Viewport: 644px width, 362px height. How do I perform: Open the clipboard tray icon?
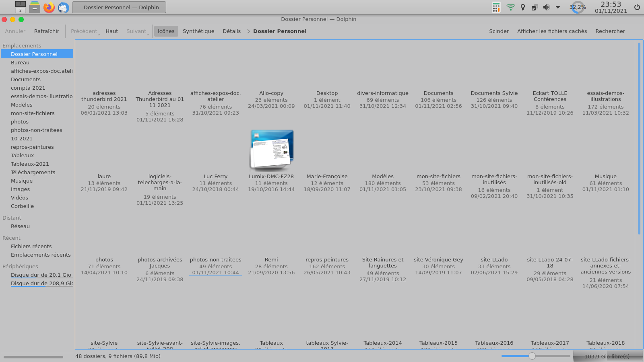pos(535,7)
